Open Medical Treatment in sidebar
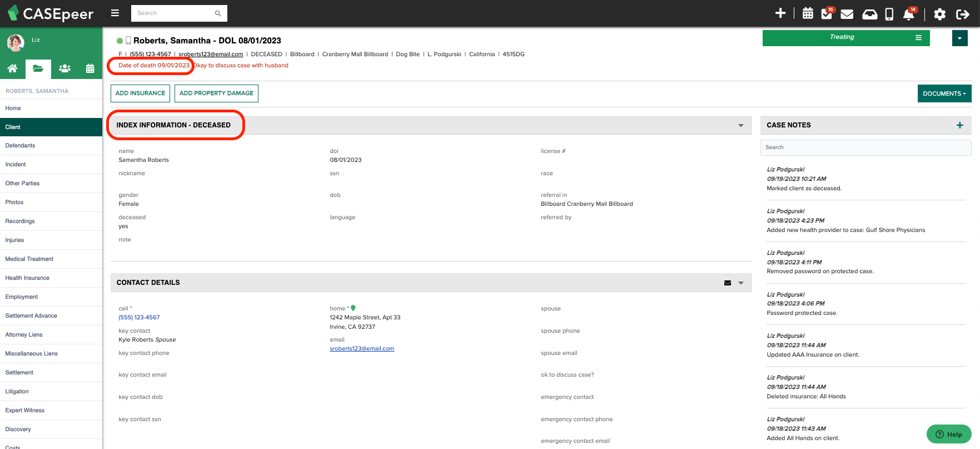980x449 pixels. [51, 259]
